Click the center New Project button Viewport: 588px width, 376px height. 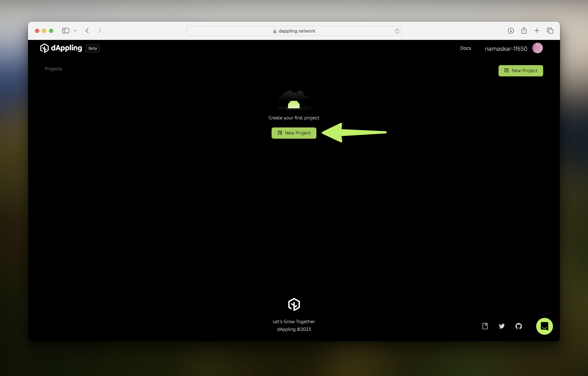pos(294,133)
